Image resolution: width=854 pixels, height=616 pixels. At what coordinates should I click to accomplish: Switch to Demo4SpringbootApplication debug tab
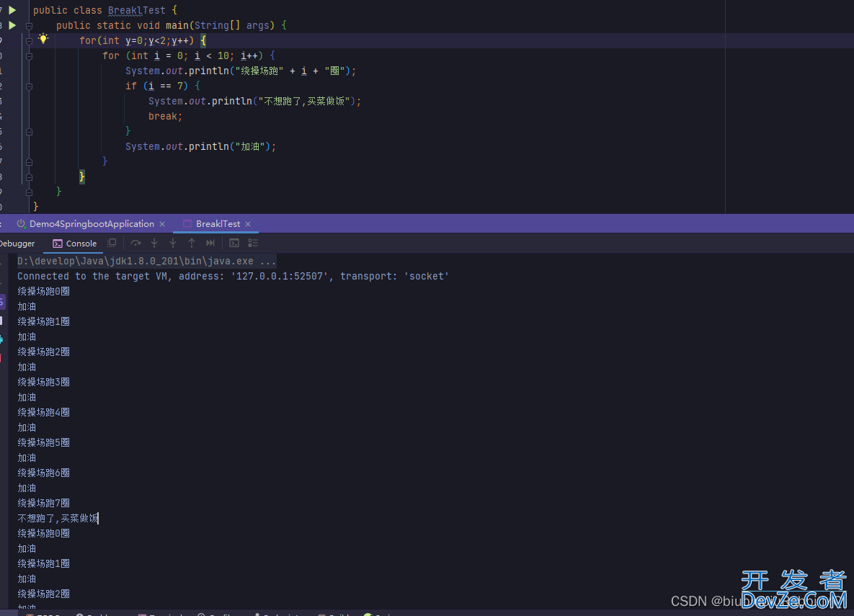coord(92,224)
